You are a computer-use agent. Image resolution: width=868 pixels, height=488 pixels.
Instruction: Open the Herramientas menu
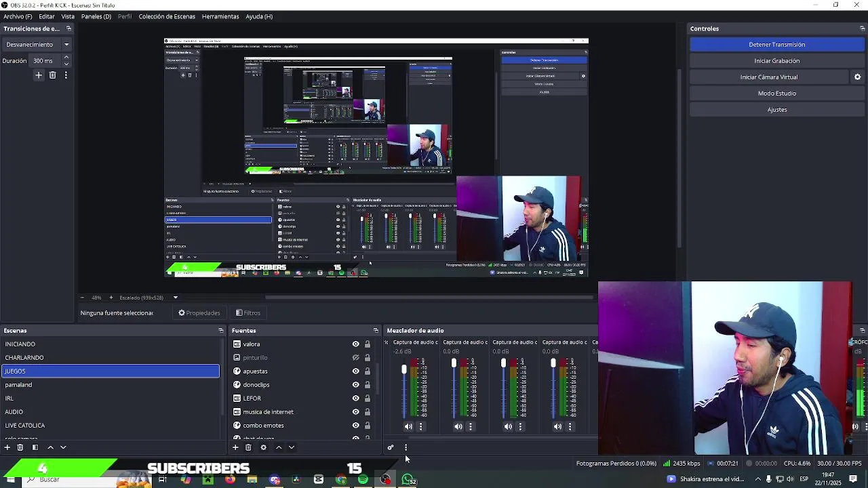click(220, 16)
